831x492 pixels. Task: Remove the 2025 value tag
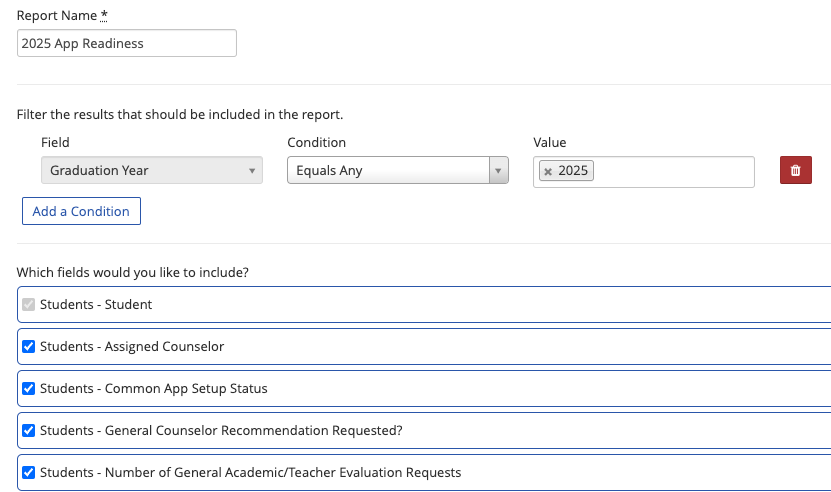[x=548, y=171]
